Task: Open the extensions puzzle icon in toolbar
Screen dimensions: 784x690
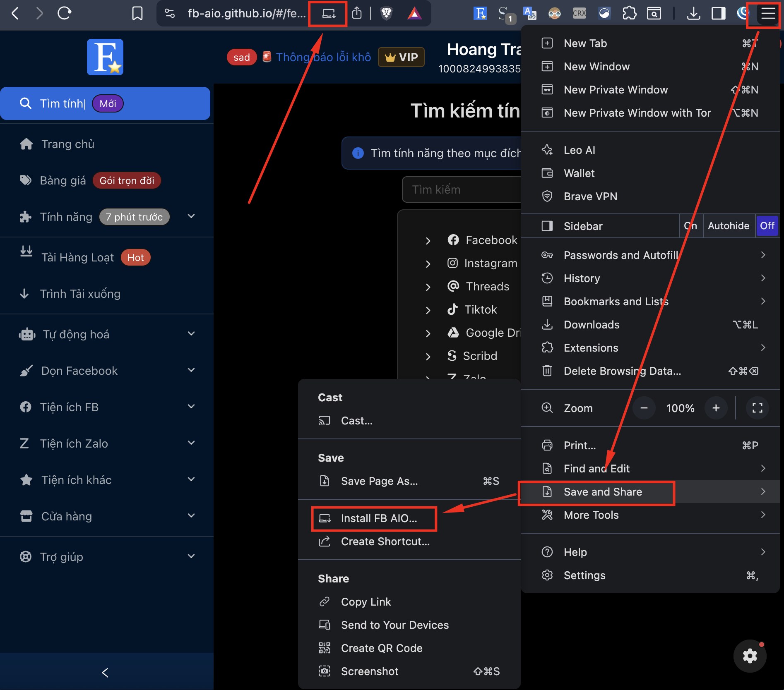Action: [629, 14]
